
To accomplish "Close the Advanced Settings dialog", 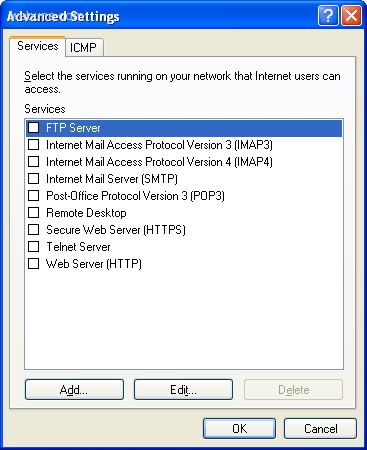I will 351,16.
